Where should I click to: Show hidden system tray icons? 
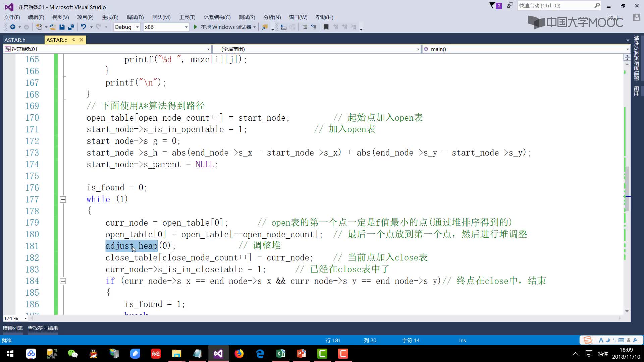(x=576, y=354)
